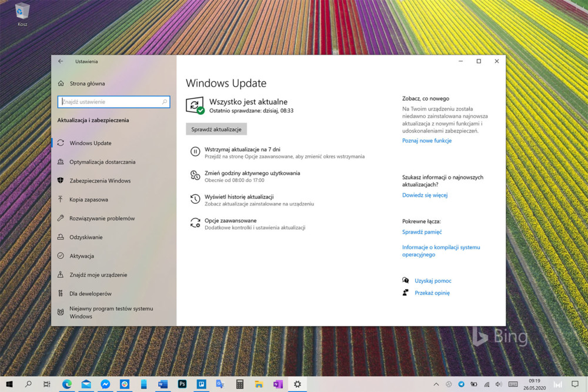
Task: Follow the Dowiedz się więcej link
Action: coord(425,195)
